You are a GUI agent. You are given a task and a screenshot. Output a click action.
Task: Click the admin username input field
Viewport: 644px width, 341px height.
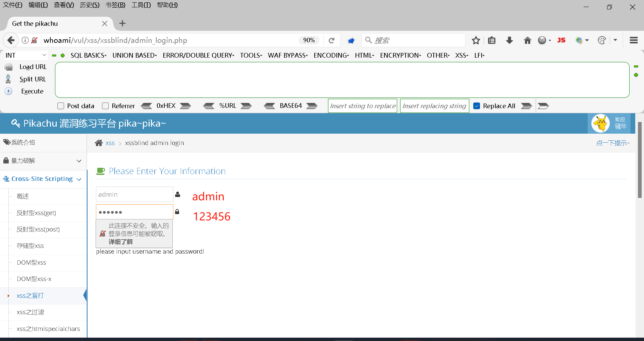click(135, 194)
